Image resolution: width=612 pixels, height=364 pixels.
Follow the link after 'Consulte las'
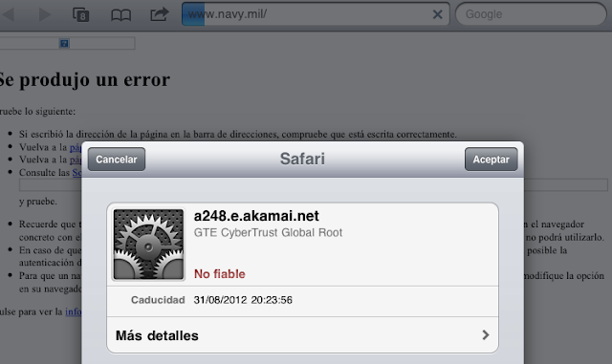pos(76,172)
